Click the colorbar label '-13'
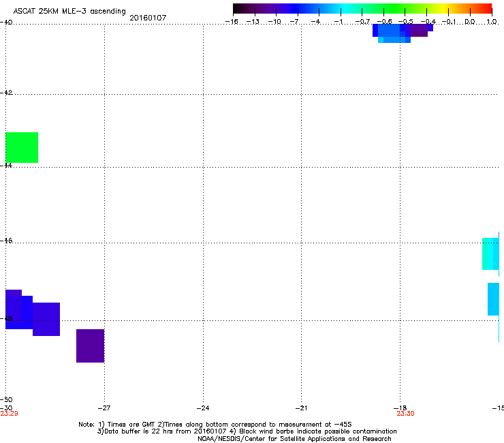Image resolution: width=504 pixels, height=443 pixels. pos(253,22)
